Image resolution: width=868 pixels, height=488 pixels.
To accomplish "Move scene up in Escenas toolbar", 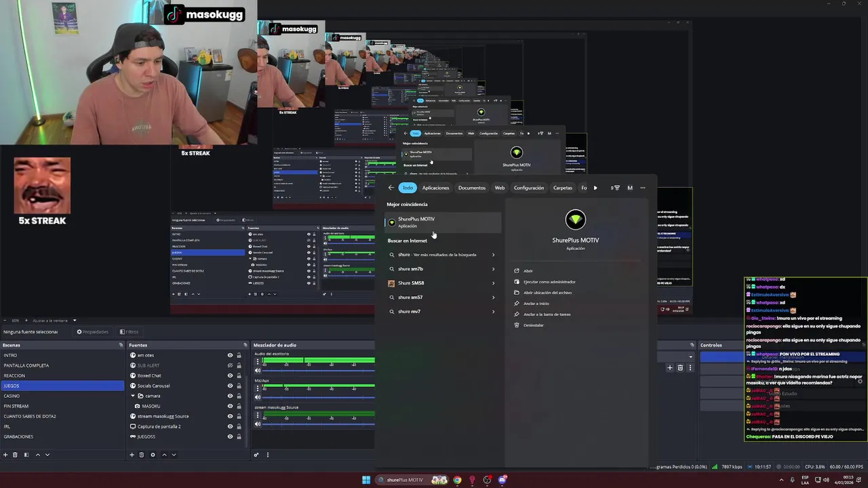I will coord(37,455).
